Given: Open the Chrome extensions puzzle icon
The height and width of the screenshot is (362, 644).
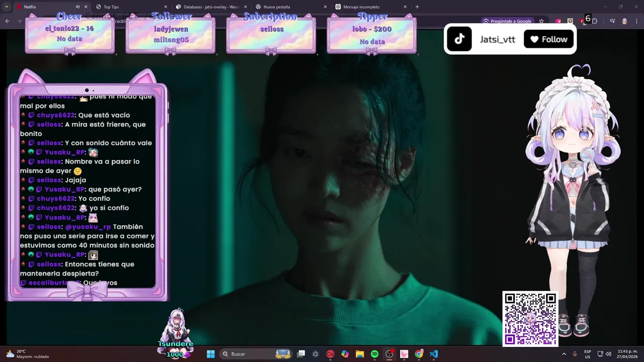Looking at the screenshot, I should coord(595,21).
